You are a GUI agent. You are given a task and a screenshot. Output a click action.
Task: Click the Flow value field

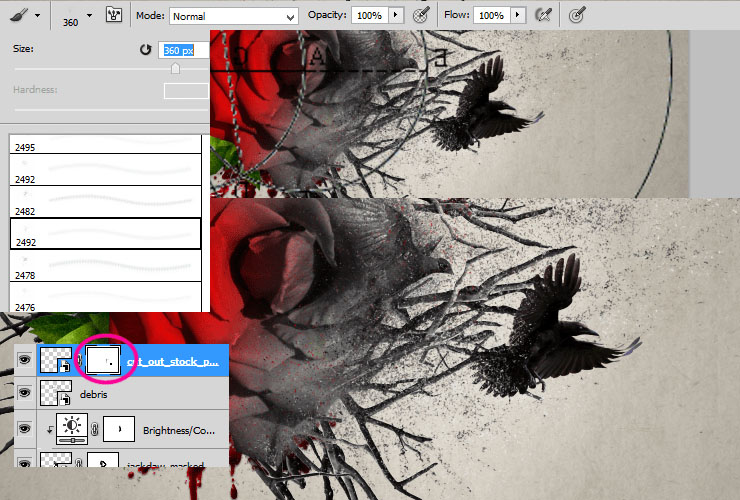point(492,16)
